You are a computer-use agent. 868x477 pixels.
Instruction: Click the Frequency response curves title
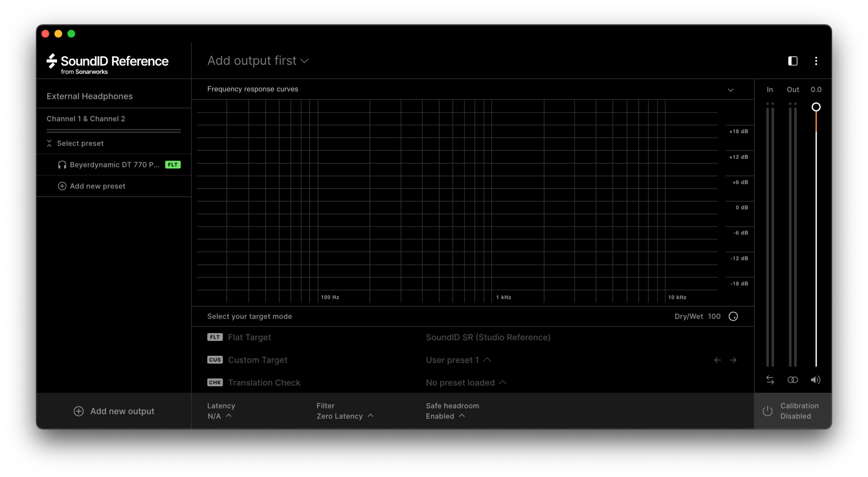point(253,89)
